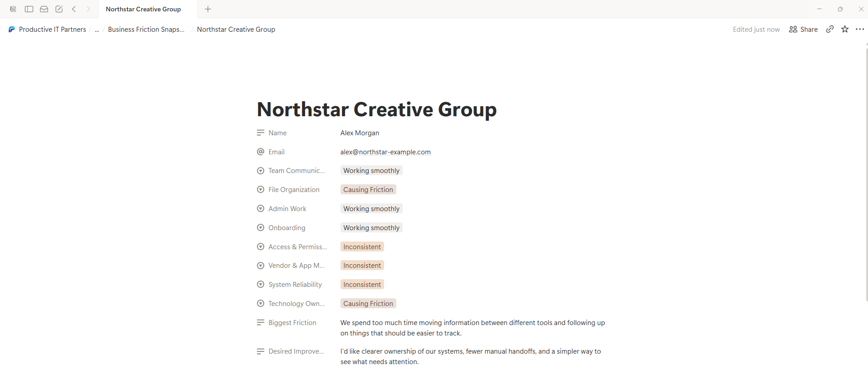This screenshot has width=868, height=370.
Task: Go back with the left arrow
Action: pyautogui.click(x=74, y=9)
